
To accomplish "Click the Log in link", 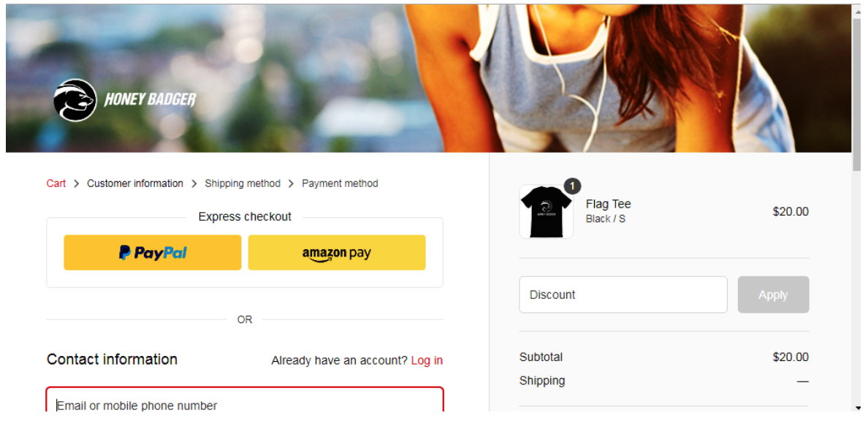I will tap(427, 360).
